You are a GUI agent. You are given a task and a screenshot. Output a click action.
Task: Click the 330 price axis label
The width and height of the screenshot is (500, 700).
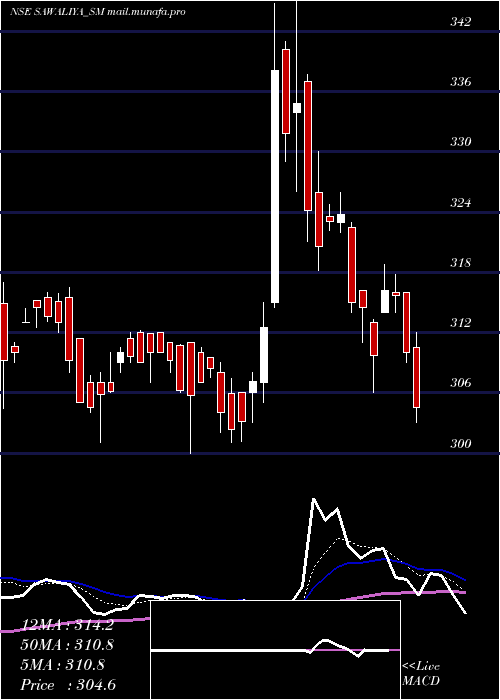460,142
